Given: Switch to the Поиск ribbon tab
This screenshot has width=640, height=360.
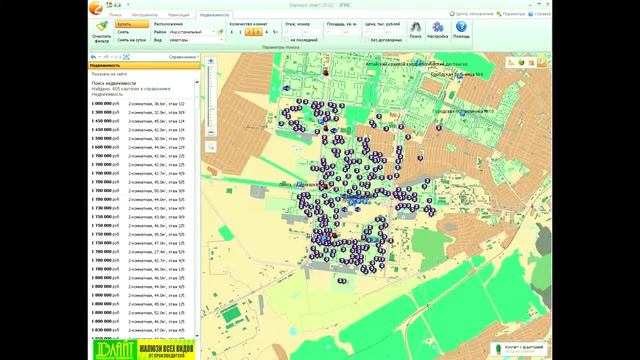Looking at the screenshot, I should 115,15.
